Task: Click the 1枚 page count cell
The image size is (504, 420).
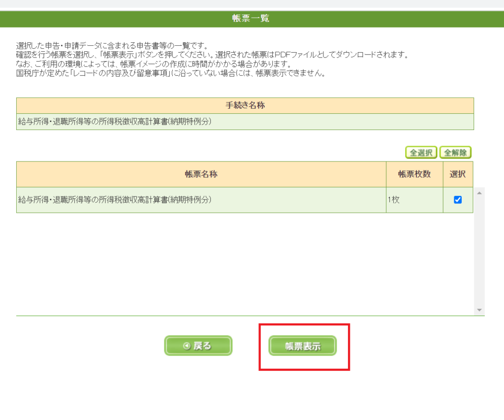Action: [x=393, y=200]
